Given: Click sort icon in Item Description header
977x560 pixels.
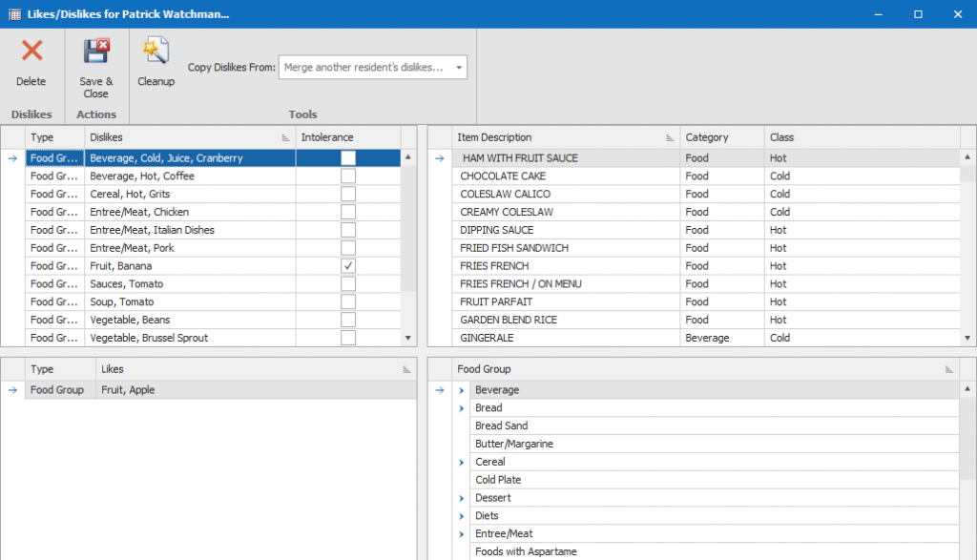Looking at the screenshot, I should (669, 138).
